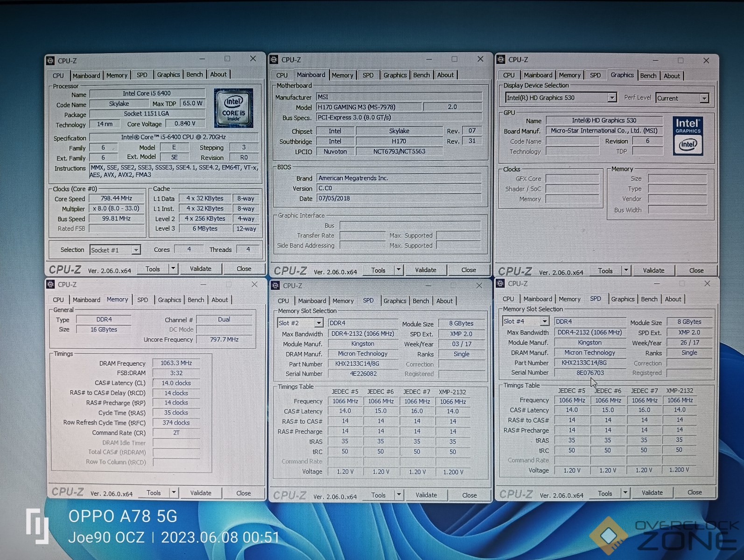Image resolution: width=744 pixels, height=560 pixels.
Task: Click Validate button in Memory window
Action: (x=201, y=493)
